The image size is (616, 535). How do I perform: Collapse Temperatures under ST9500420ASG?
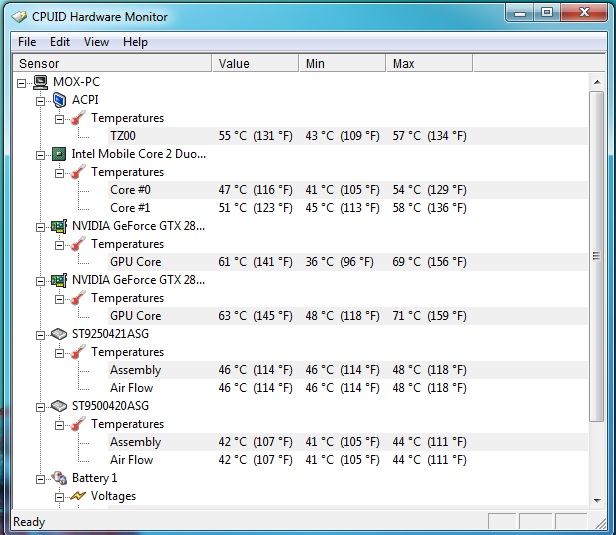(x=59, y=425)
